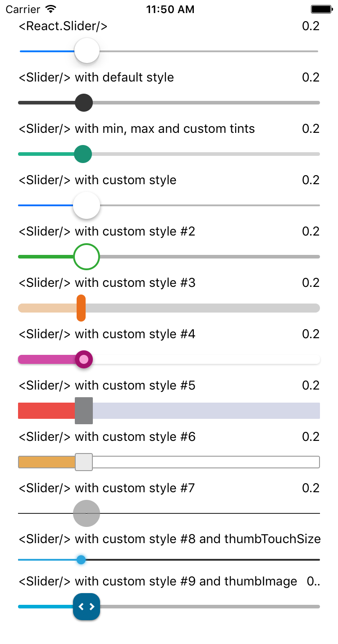Screen dimensions: 338x644
Task: Click the chevron thumbImage on slider #9
Action: pos(86,607)
